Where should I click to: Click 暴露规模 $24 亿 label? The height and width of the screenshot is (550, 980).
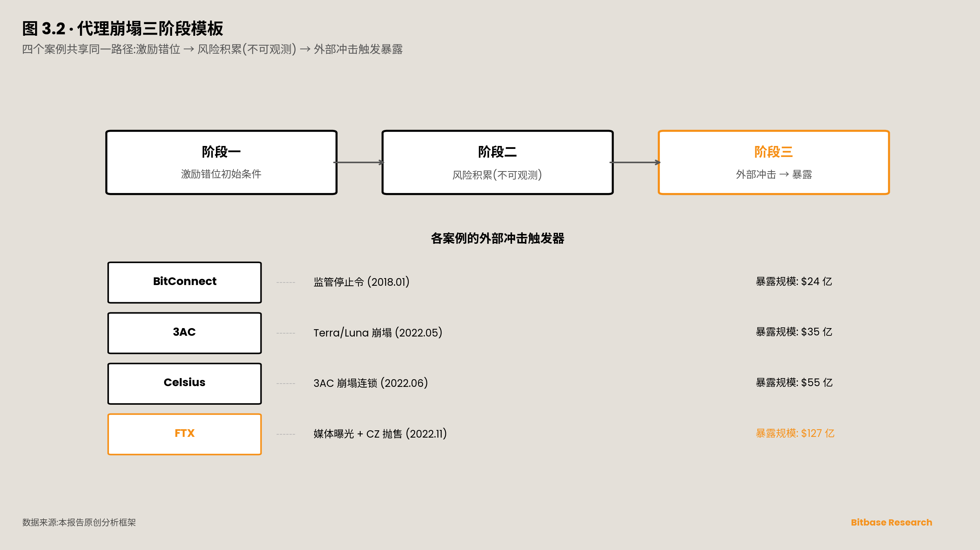click(794, 282)
